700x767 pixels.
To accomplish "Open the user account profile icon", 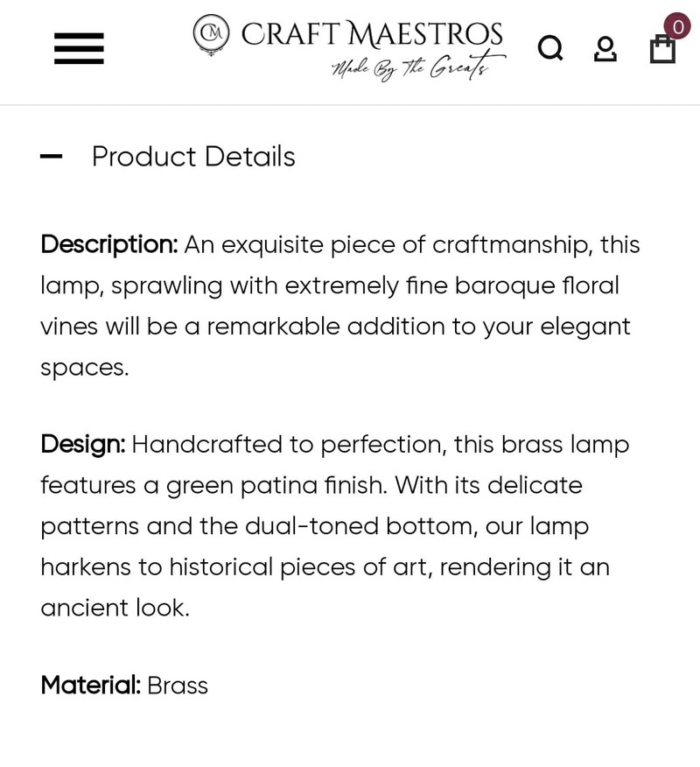I will (605, 48).
